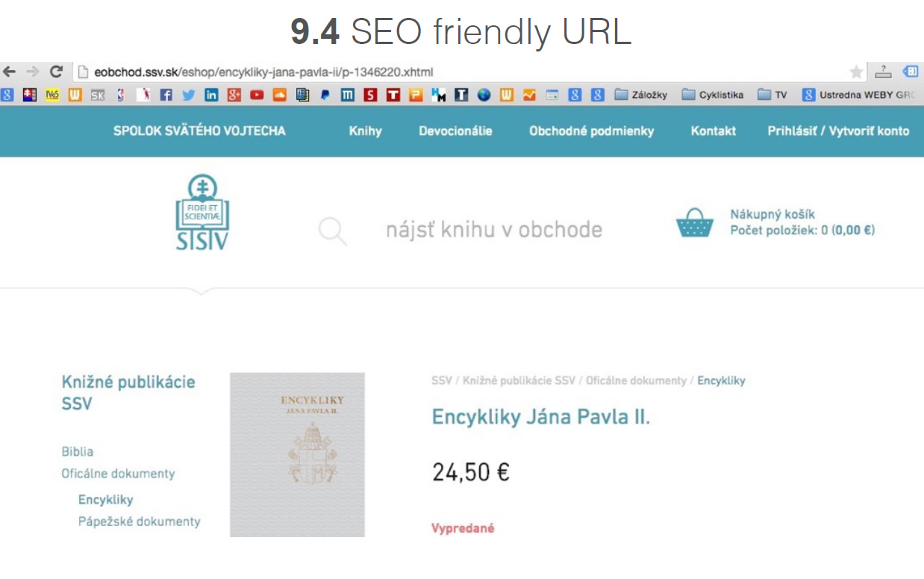The width and height of the screenshot is (924, 579).
Task: Open the YouTube bookmark icon
Action: [257, 95]
